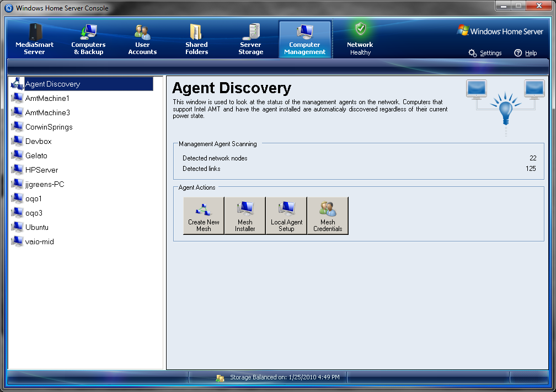Choose the oqo1 computer
Screen dimensions: 556x392
(x=33, y=198)
